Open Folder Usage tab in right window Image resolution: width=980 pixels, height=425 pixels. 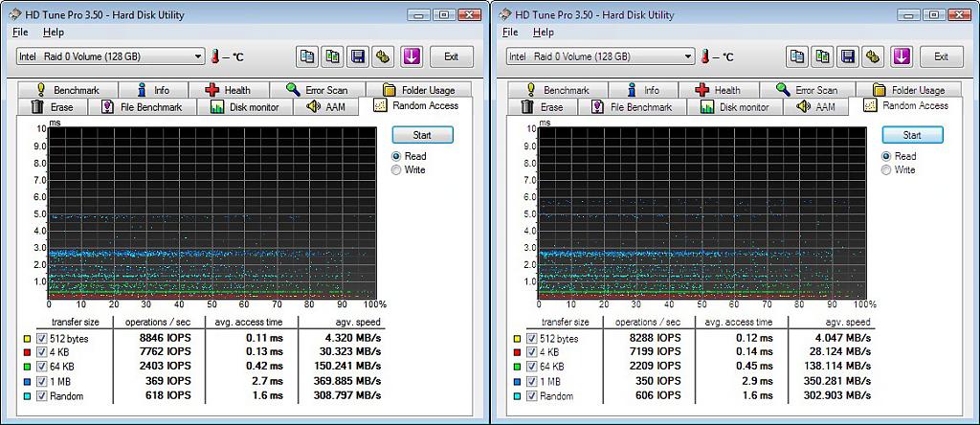pyautogui.click(x=909, y=90)
